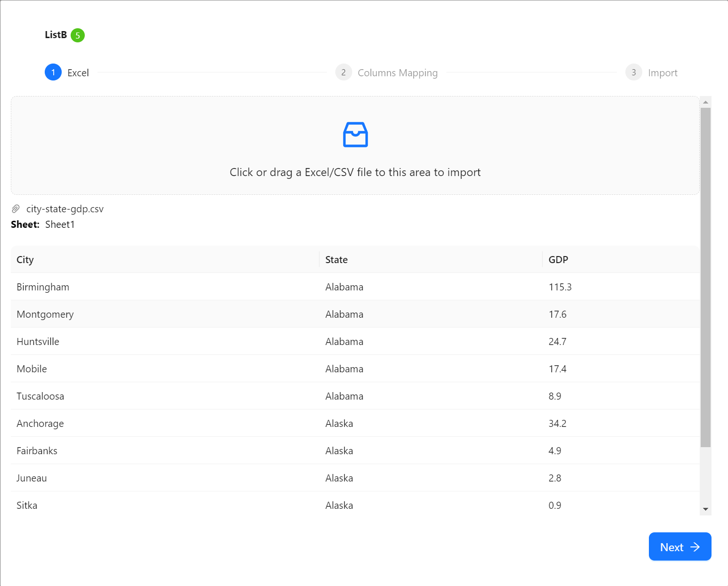The image size is (728, 586).
Task: Click the 115.3 GDP value
Action: pyautogui.click(x=560, y=287)
